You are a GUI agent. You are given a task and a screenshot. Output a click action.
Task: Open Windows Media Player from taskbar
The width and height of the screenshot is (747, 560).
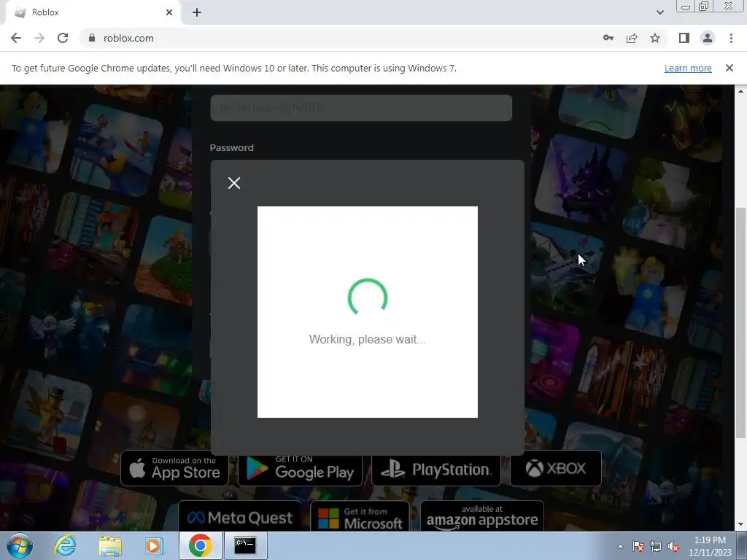click(154, 545)
